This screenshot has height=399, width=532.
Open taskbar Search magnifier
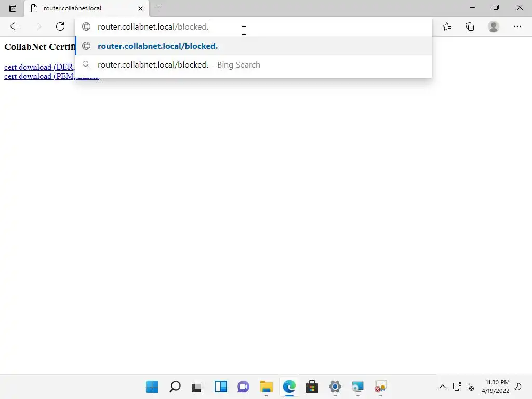[175, 387]
